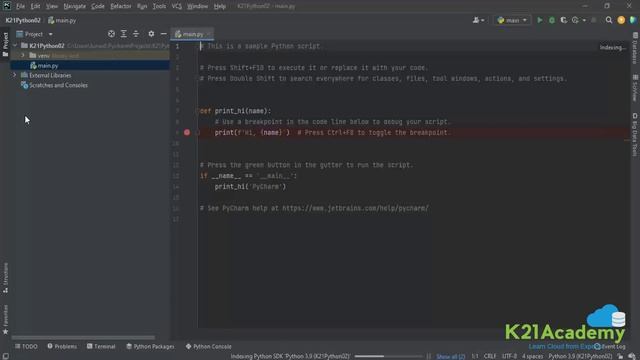Viewport: 640px width, 360px height.
Task: Open the Favorites side tab
Action: tap(5, 320)
